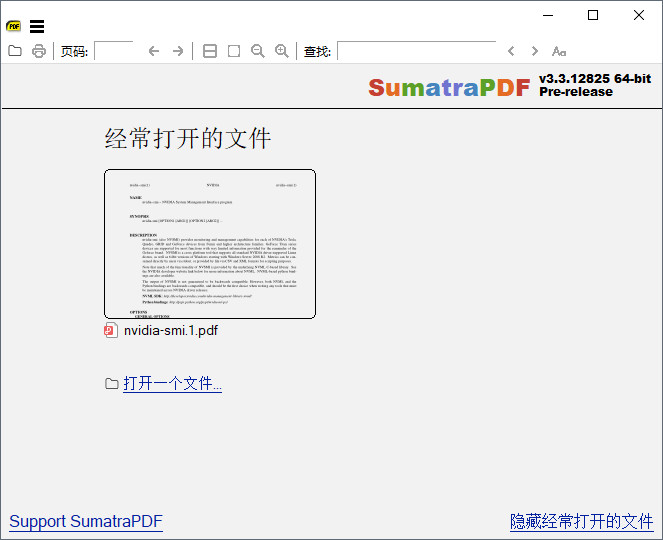
Task: Click into the find search box
Action: (x=416, y=51)
